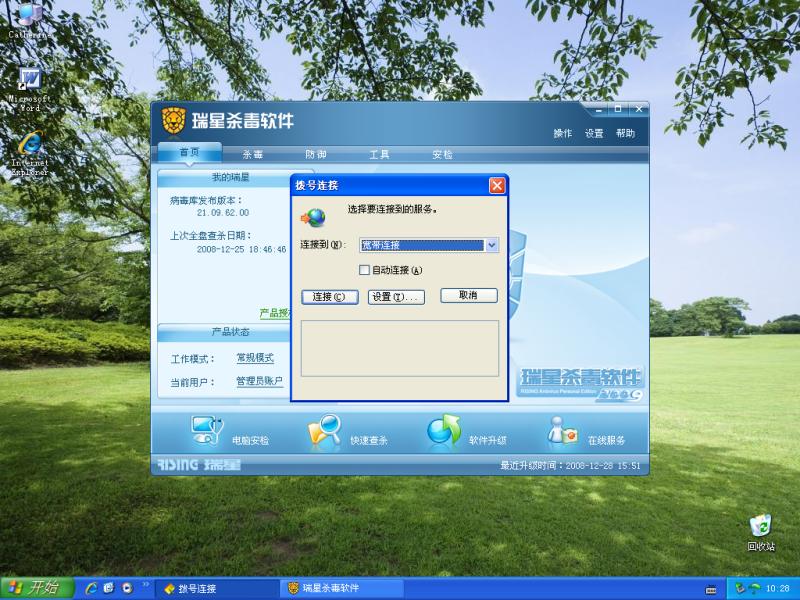The image size is (800, 600).
Task: Open the Microsoft Word desktop shortcut
Action: 30,89
